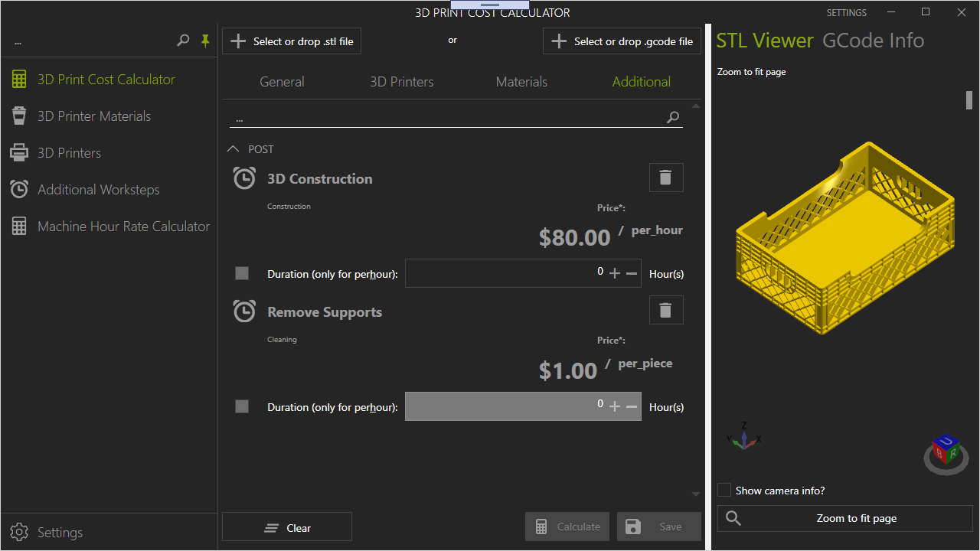Click Select or drop .gcode file button
This screenshot has height=551, width=980.
pyautogui.click(x=622, y=41)
